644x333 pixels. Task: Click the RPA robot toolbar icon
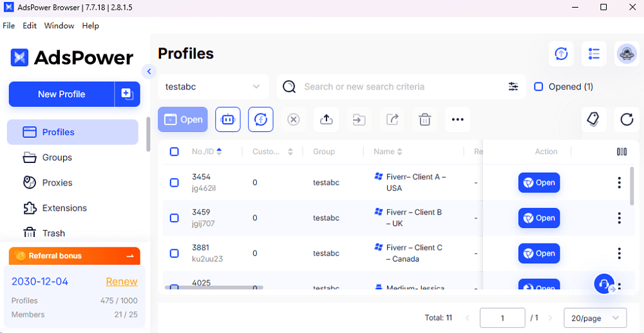pos(228,120)
